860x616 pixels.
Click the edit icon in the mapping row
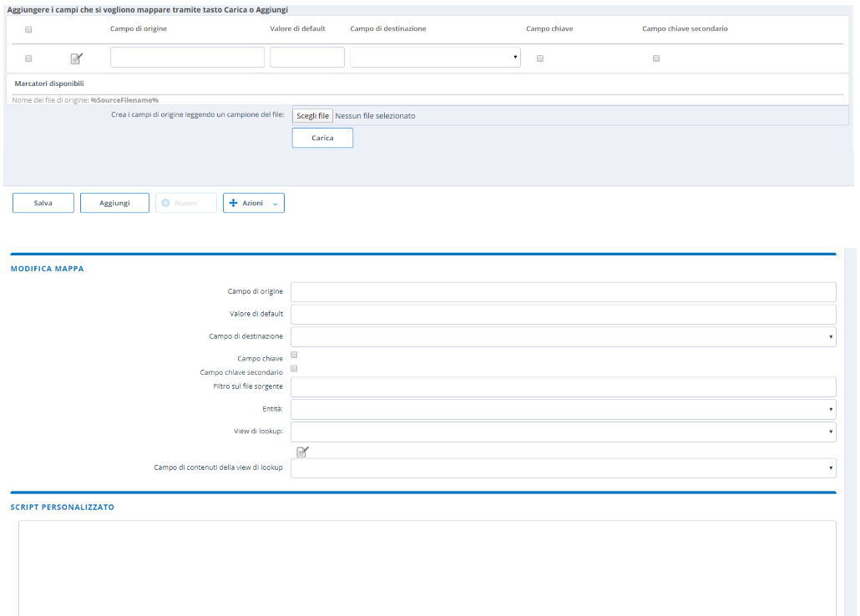tap(77, 58)
